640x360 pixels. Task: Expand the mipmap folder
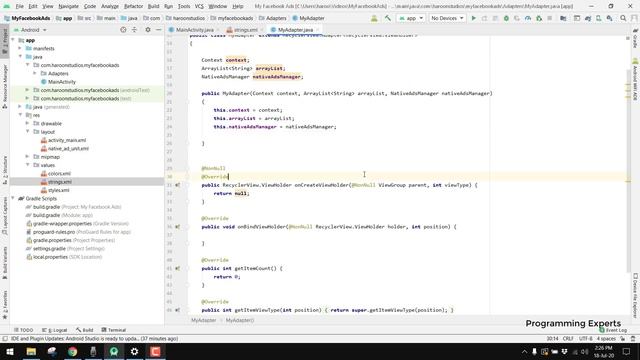click(x=27, y=157)
